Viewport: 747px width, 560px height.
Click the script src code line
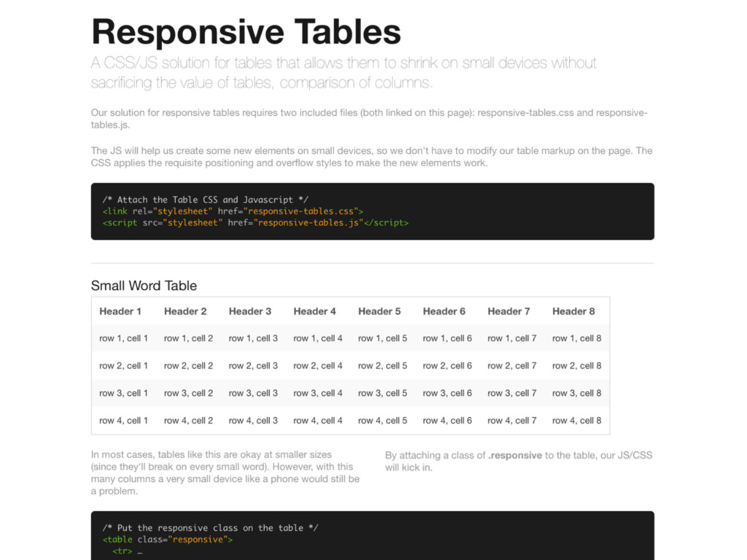point(255,223)
